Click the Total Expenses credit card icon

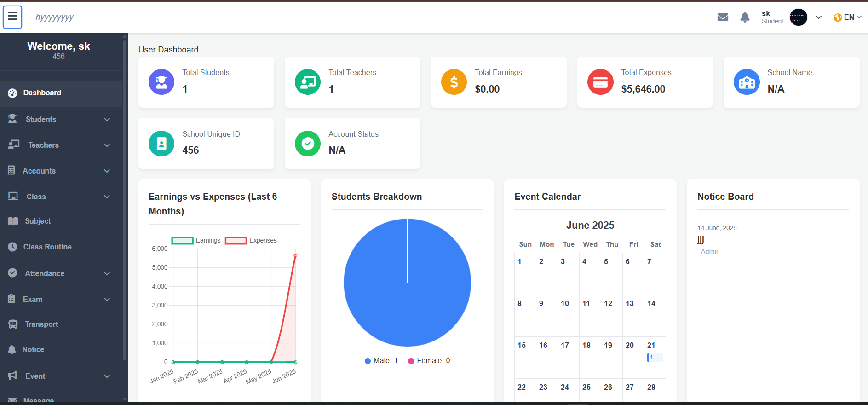[600, 82]
